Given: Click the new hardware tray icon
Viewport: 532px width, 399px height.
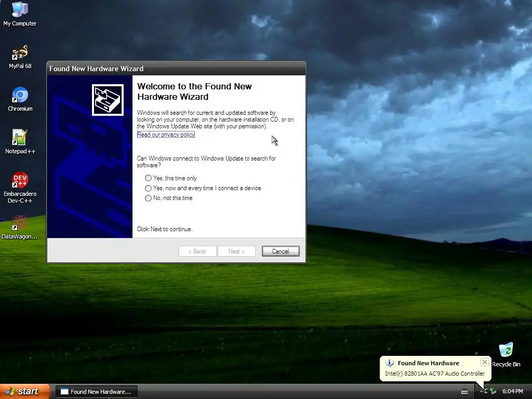Looking at the screenshot, I should (x=484, y=392).
